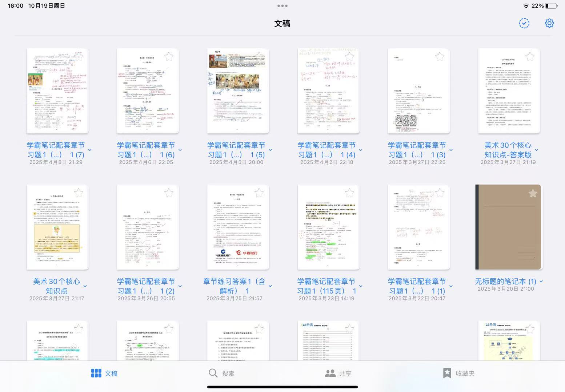Tap the 学霸笔记配套章节习题1（115页）title

(x=326, y=286)
